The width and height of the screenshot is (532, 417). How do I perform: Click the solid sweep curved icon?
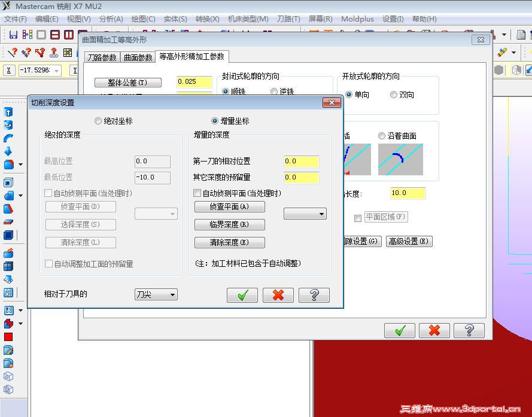click(x=8, y=138)
